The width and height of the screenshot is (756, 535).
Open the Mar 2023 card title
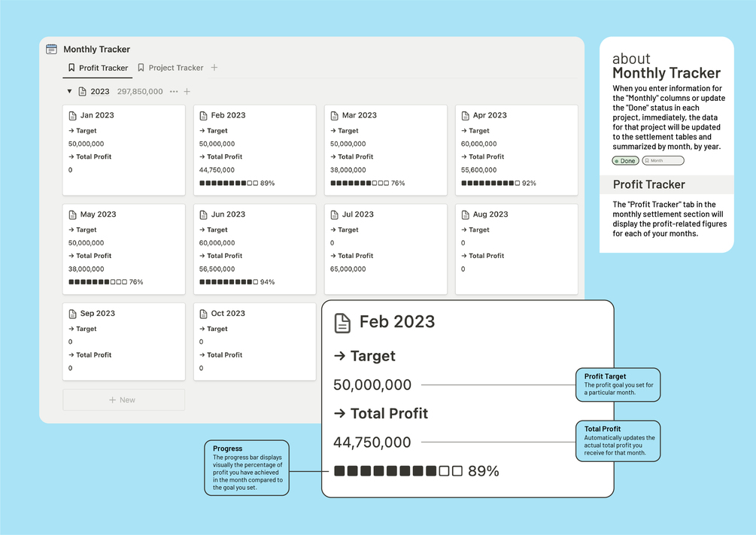pyautogui.click(x=360, y=115)
